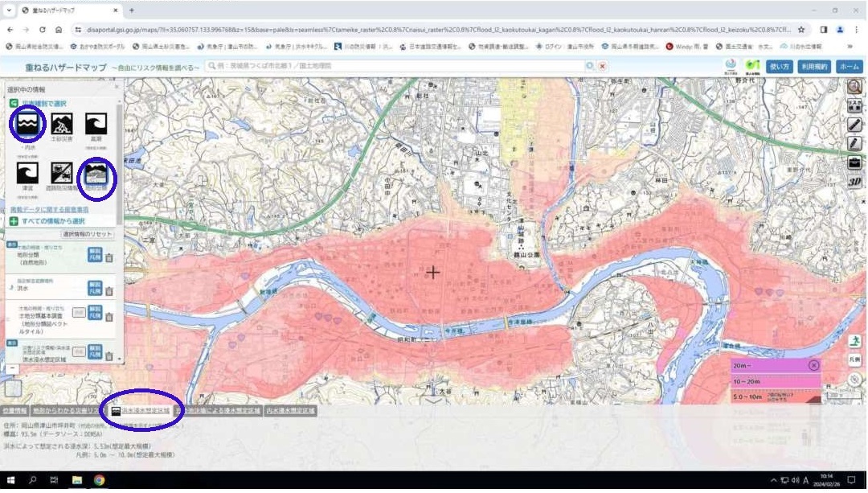
Task: Click the search magnifier icon in the address box
Action: tap(590, 66)
